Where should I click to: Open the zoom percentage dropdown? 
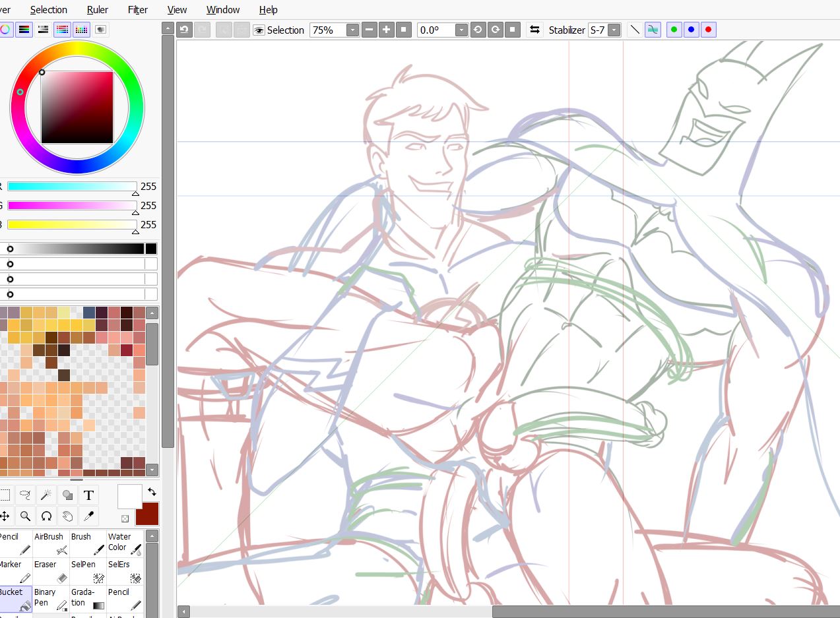352,30
